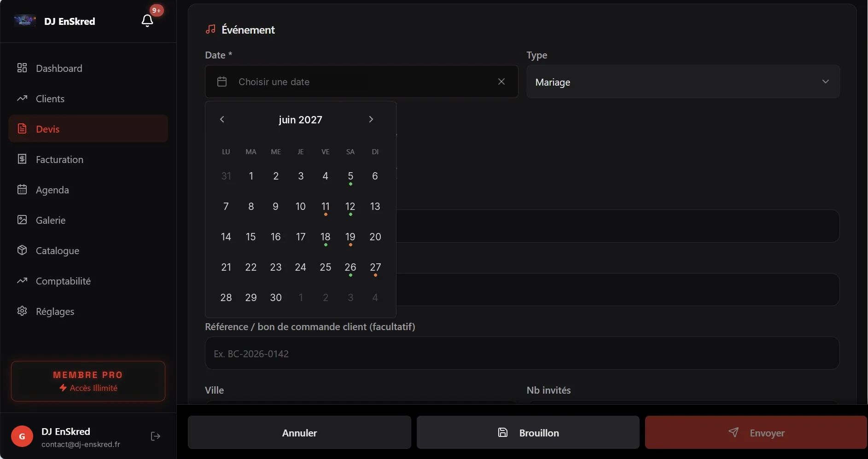This screenshot has width=868, height=459.
Task: Click the juin 2027 month title
Action: [x=300, y=120]
